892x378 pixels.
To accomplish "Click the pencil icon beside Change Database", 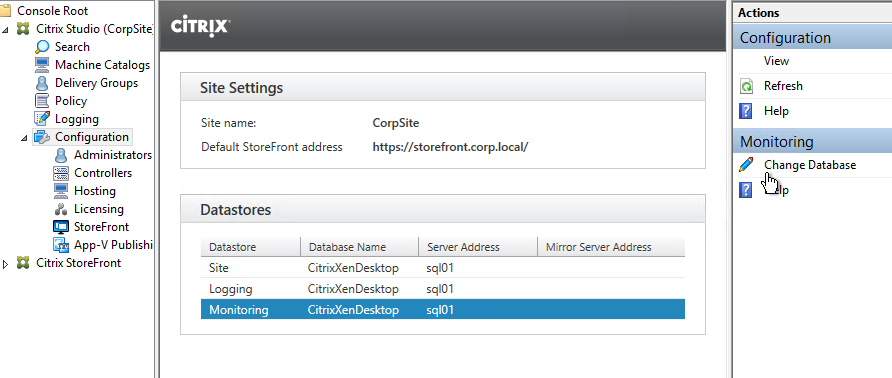I will [746, 165].
